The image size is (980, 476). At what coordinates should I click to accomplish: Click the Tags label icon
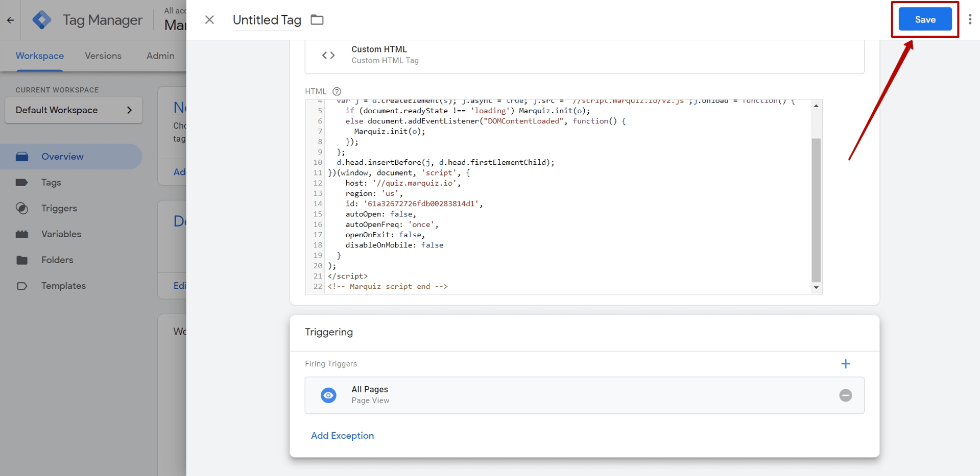22,183
